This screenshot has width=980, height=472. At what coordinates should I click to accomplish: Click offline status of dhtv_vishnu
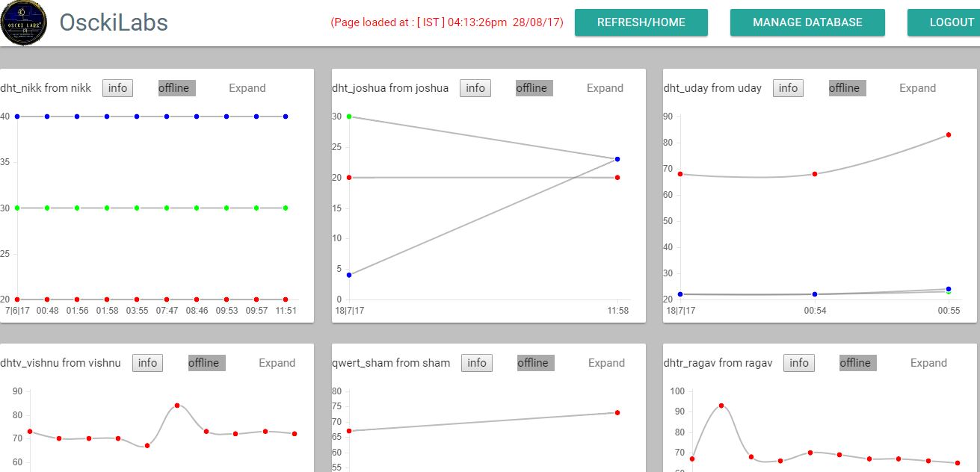coord(207,363)
